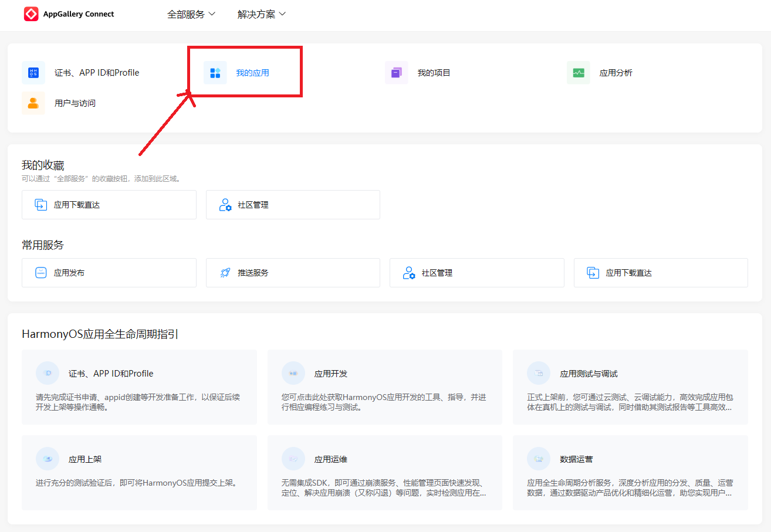Click the round icon of 证书、APP ID和Profile guide card
Image resolution: width=771 pixels, height=532 pixels.
[48, 373]
